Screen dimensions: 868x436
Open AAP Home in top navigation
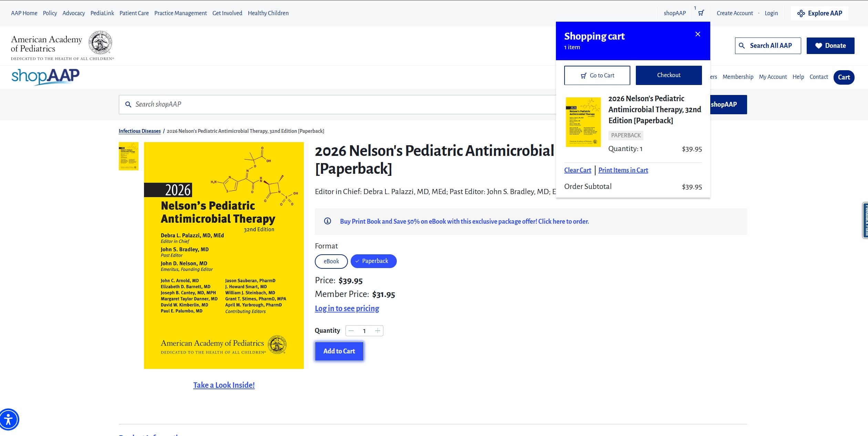24,13
